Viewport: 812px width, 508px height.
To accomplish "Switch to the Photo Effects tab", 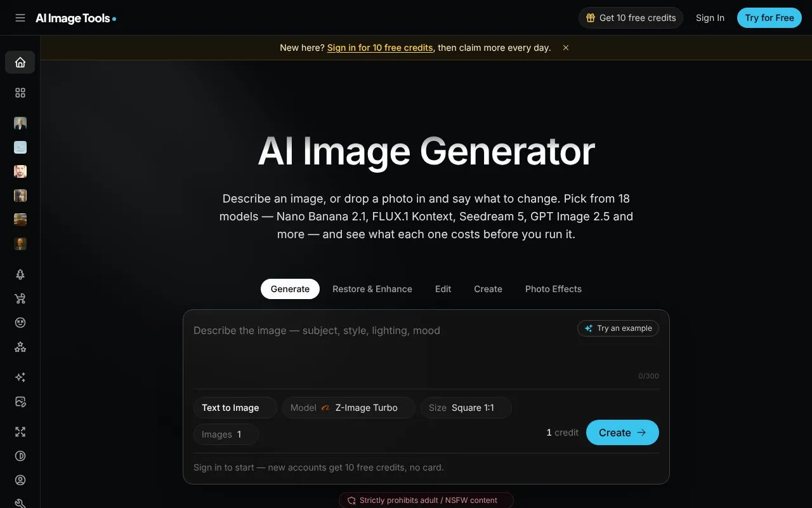I will (553, 289).
